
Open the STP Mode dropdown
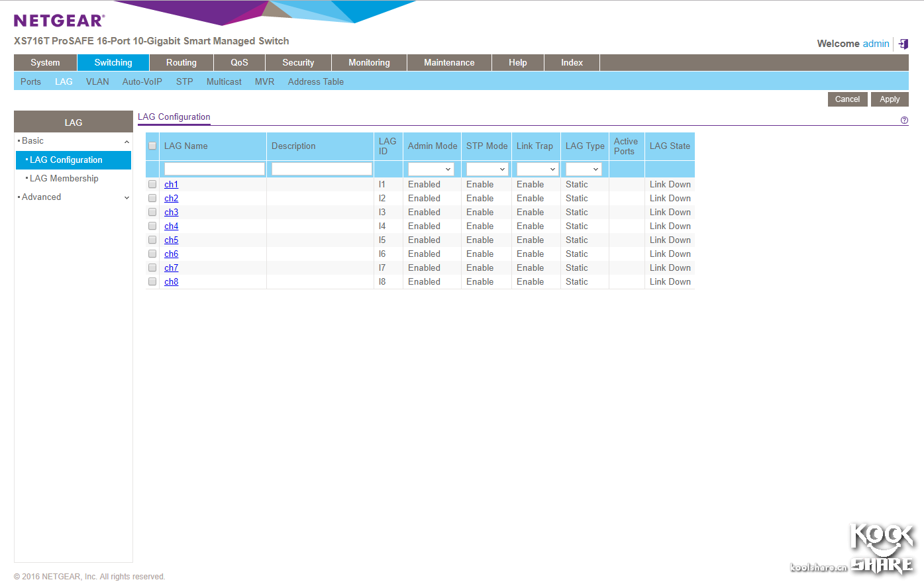coord(487,169)
